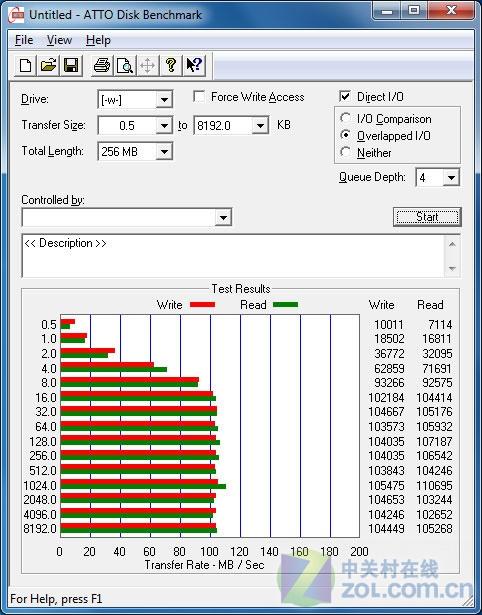Click the Transfer Rate - MB / Sec label

[x=204, y=565]
